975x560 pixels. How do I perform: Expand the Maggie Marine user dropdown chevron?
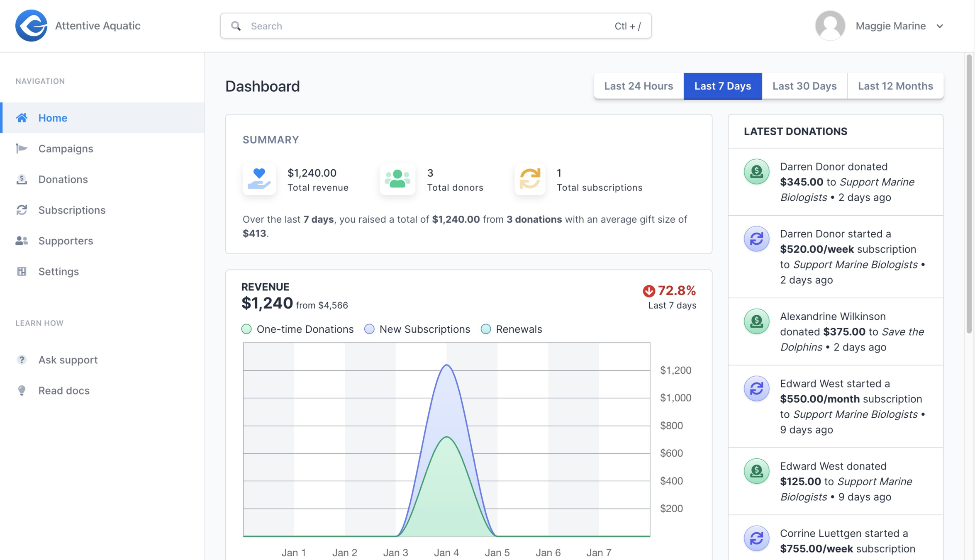point(940,26)
